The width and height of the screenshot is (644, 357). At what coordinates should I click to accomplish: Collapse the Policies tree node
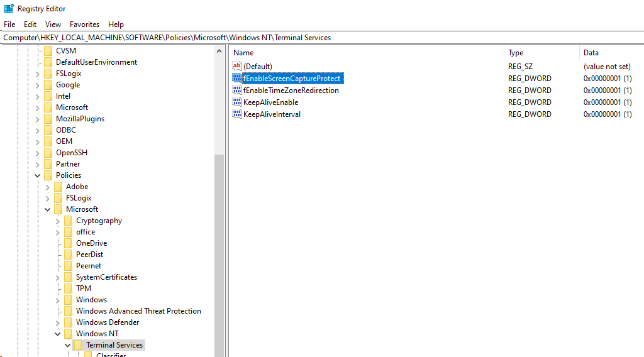click(38, 175)
